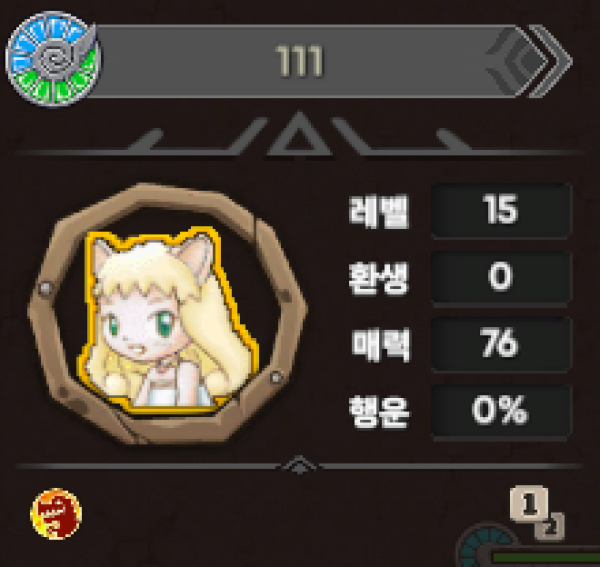Viewport: 600px width, 567px height.
Task: Select the 환생 value box showing 0
Action: (x=501, y=278)
